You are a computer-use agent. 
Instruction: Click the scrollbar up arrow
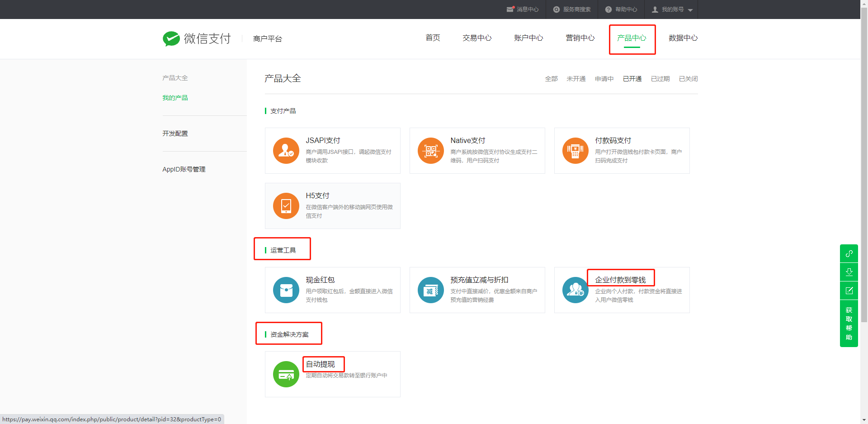point(864,4)
